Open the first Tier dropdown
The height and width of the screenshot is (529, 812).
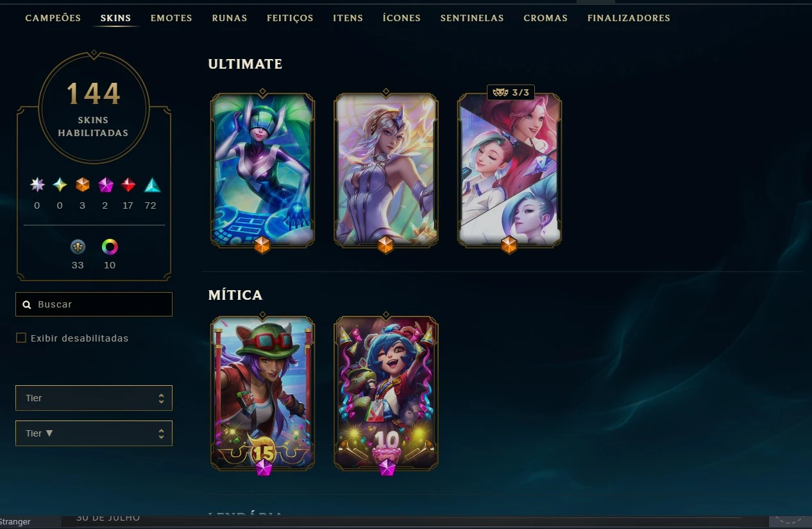click(x=94, y=398)
